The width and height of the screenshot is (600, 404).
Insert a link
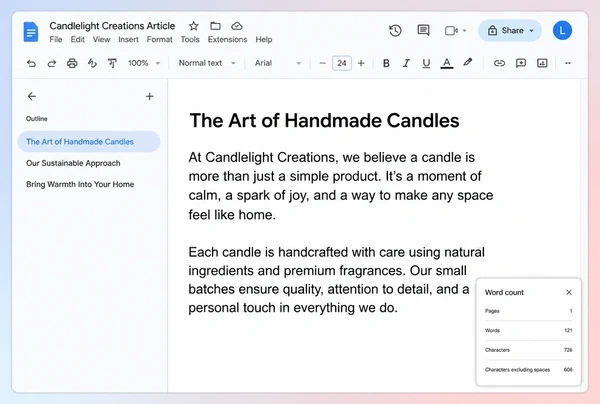click(x=499, y=63)
